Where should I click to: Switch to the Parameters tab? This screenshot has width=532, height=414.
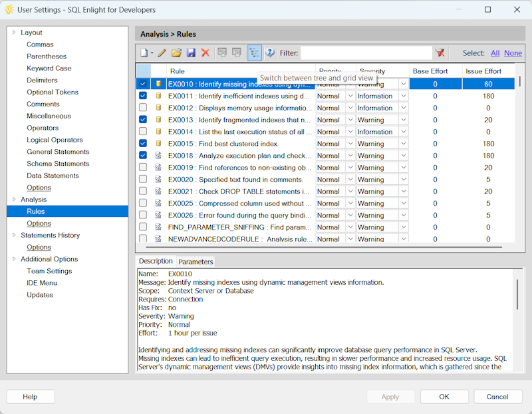pos(196,262)
